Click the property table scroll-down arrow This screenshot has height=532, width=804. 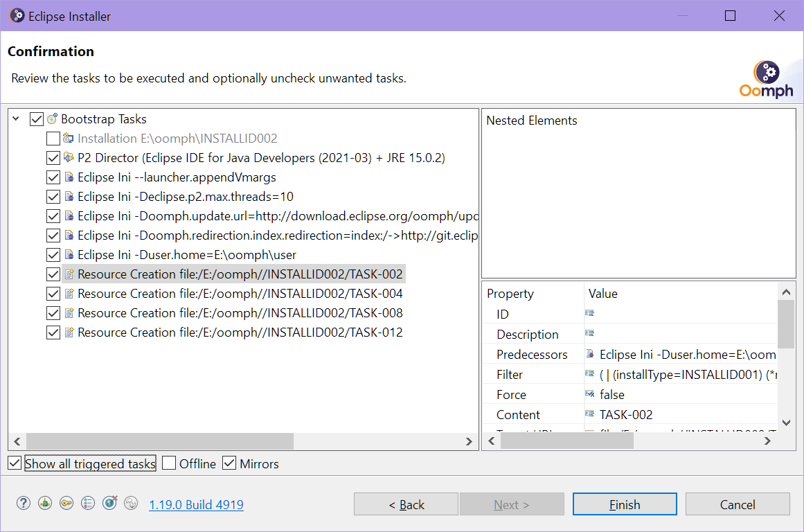pos(786,423)
